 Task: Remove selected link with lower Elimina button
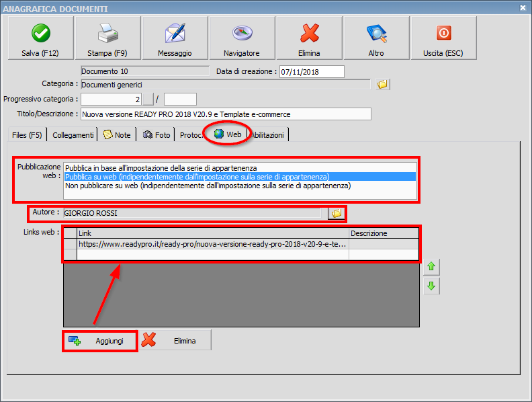[175, 341]
